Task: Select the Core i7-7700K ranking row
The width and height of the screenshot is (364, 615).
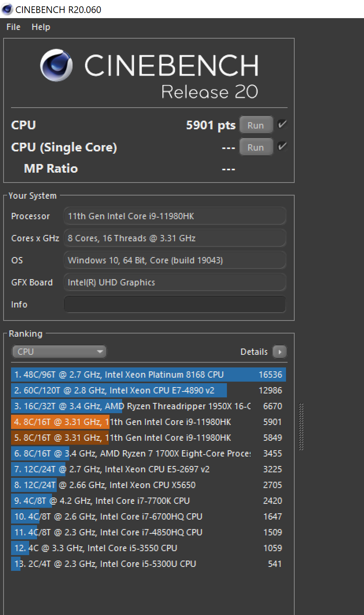Action: coord(149,501)
